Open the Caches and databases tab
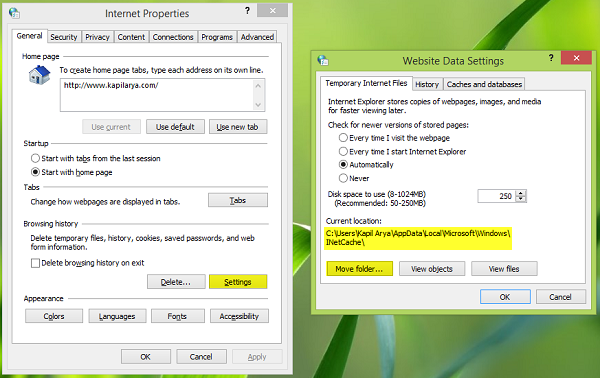The width and height of the screenshot is (600, 378). [x=484, y=84]
